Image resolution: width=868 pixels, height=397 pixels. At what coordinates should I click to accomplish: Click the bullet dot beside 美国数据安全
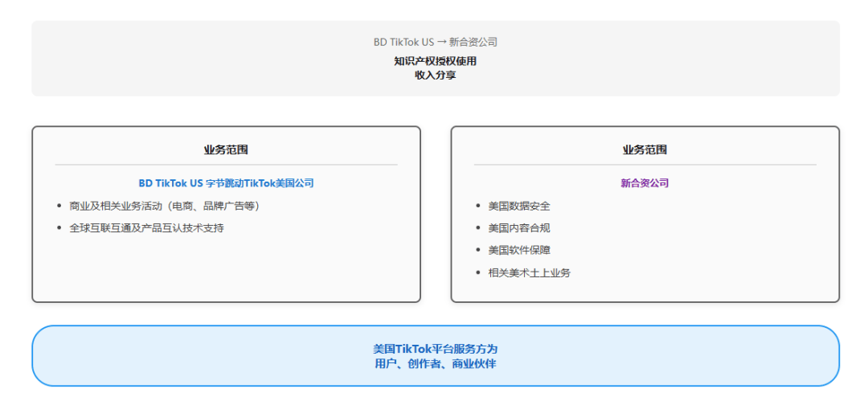(x=478, y=207)
